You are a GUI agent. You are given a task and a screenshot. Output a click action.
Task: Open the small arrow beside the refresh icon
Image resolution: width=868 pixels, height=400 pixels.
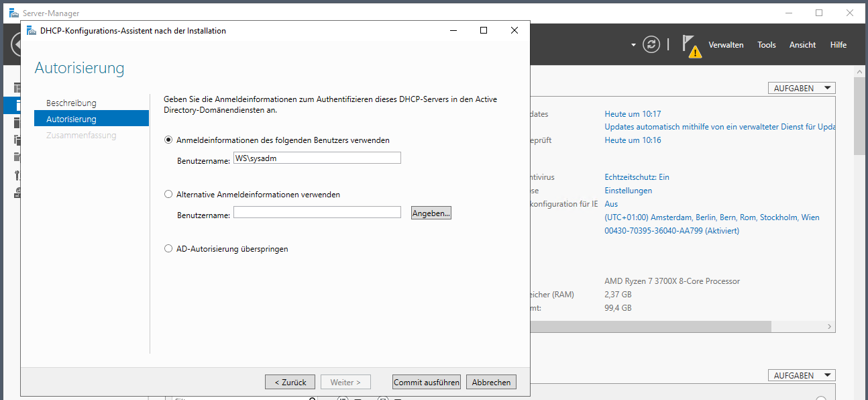[x=633, y=45]
